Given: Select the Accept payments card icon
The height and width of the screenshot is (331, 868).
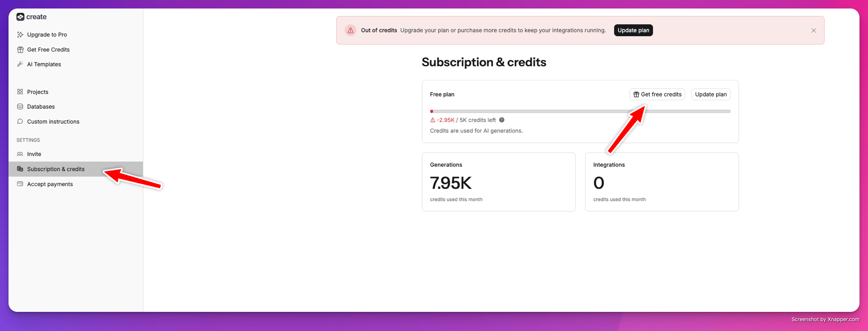Looking at the screenshot, I should pos(20,184).
